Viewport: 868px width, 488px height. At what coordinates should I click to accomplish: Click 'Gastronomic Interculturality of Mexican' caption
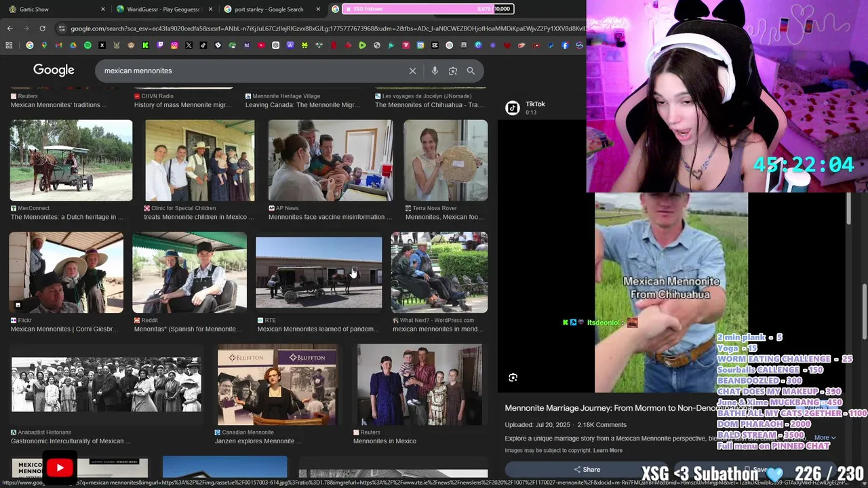(x=71, y=441)
